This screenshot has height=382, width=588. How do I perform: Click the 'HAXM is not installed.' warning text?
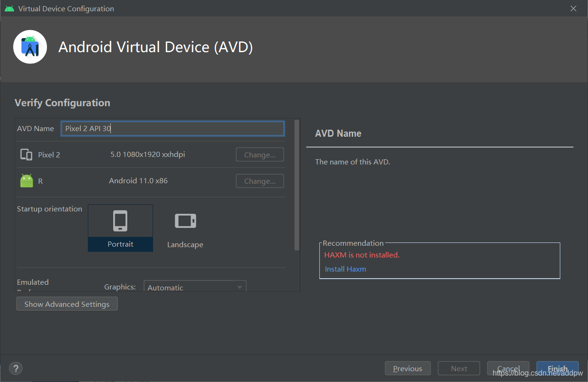(x=362, y=255)
